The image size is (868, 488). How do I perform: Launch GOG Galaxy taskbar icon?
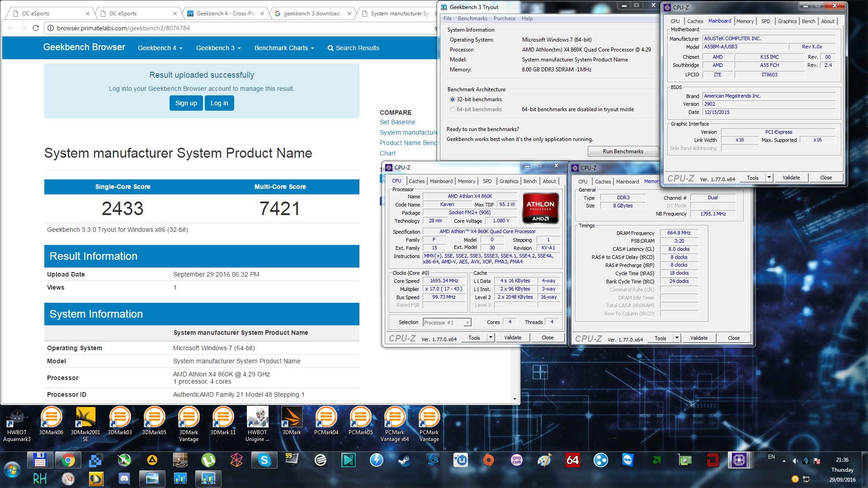click(x=516, y=460)
